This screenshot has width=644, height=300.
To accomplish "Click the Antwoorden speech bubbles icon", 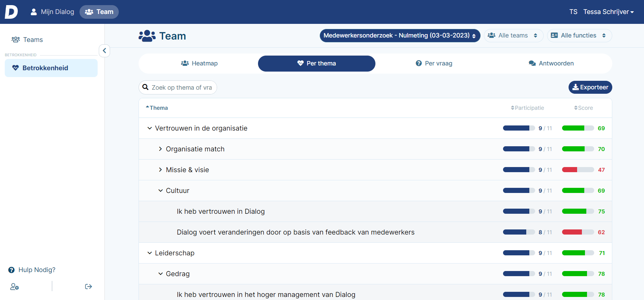I will 532,63.
